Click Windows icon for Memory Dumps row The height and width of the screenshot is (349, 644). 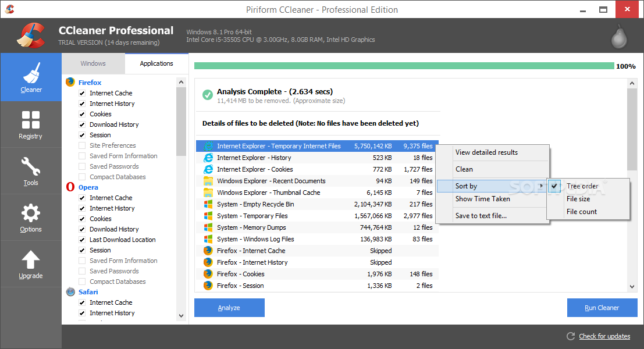click(209, 227)
